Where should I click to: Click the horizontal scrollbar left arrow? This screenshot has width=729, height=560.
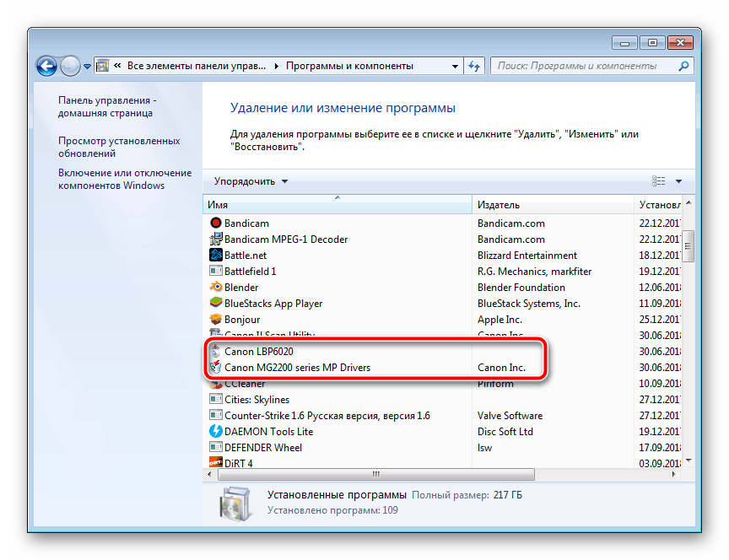209,474
